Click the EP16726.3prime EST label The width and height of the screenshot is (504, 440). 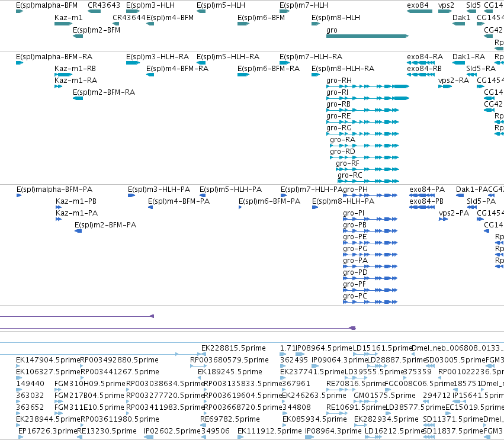pos(48,431)
